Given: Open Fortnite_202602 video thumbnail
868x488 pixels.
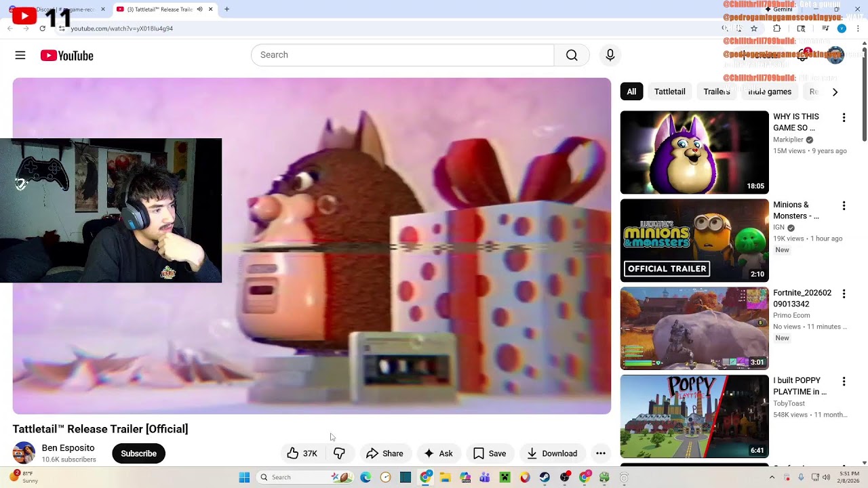Looking at the screenshot, I should [694, 329].
